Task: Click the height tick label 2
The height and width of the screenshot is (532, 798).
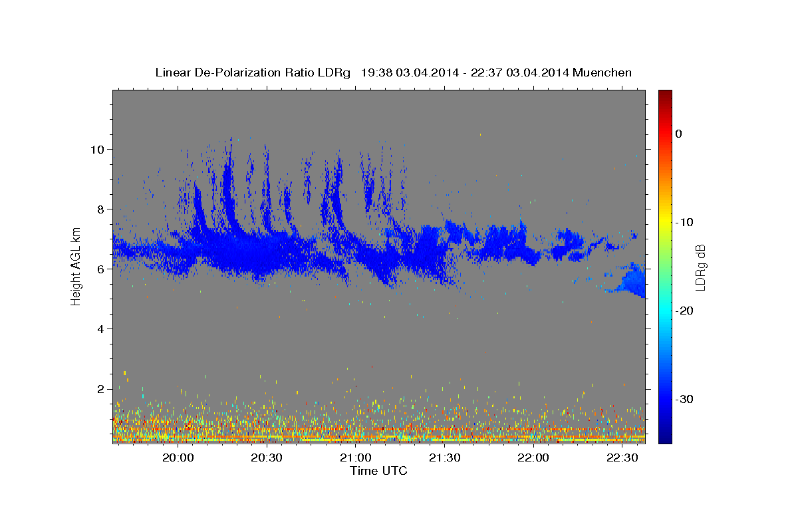Action: pyautogui.click(x=102, y=388)
